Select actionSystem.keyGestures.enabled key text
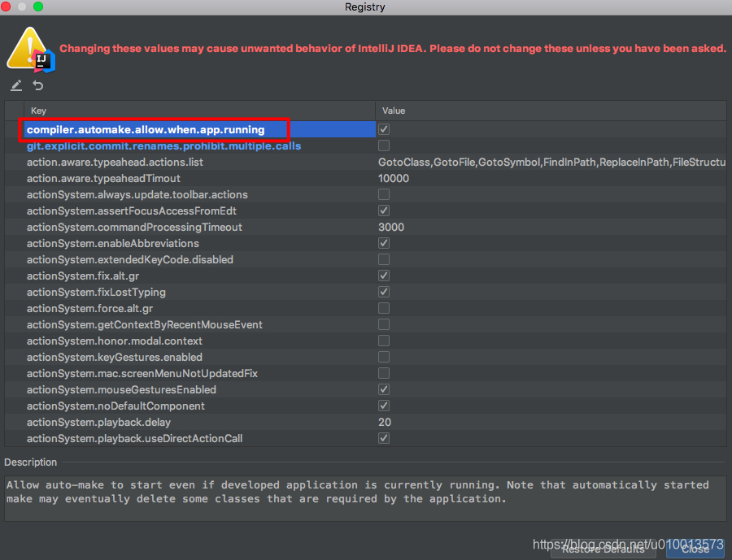732x560 pixels. (115, 358)
